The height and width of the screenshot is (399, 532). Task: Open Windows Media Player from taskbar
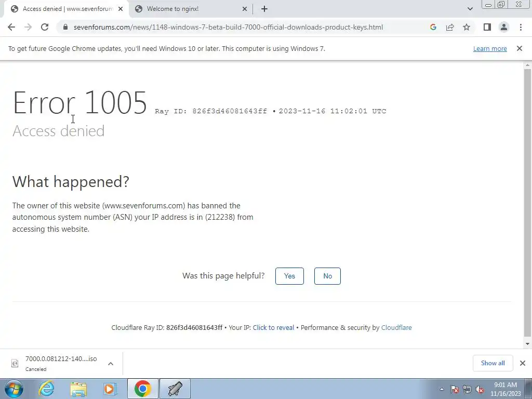point(110,389)
